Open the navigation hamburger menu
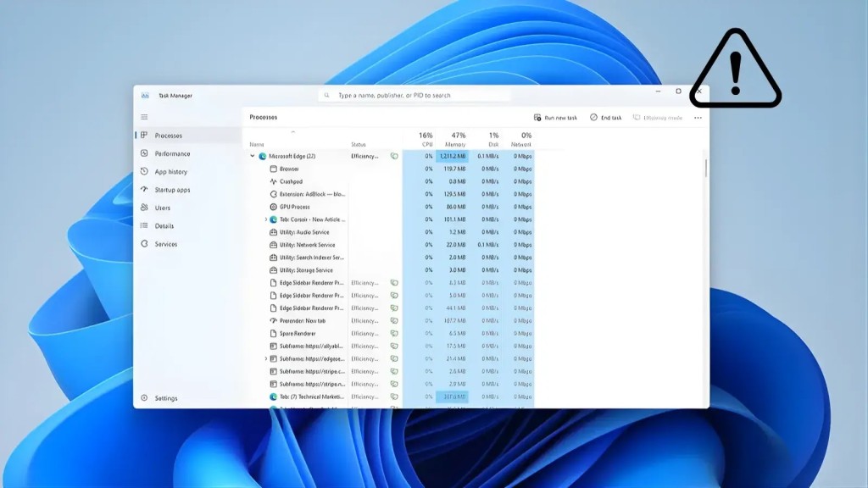 click(144, 118)
